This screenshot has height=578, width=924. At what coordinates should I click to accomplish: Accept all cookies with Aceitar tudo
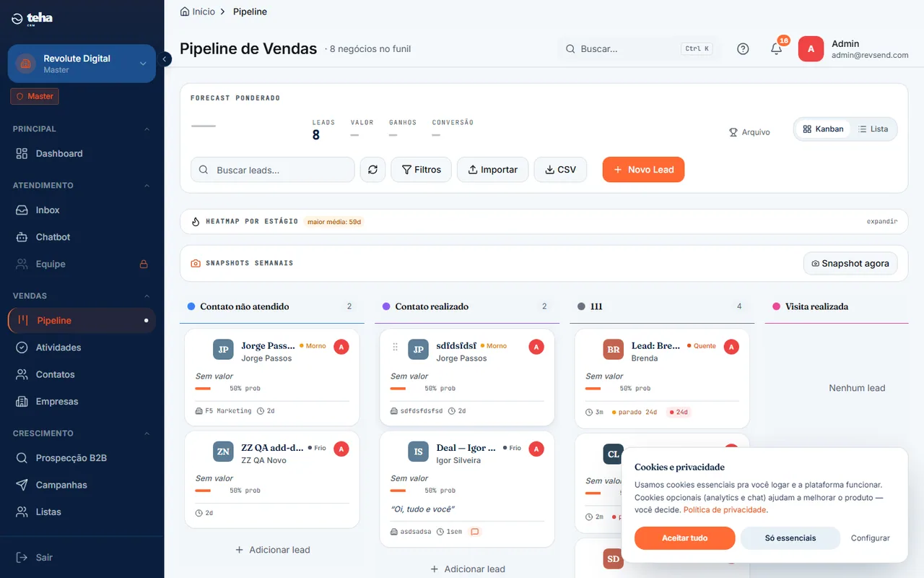[684, 538]
